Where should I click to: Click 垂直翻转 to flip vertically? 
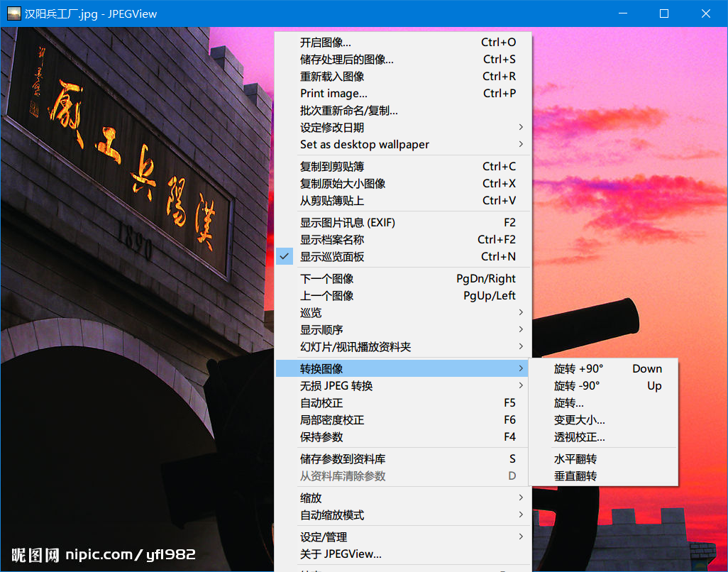click(x=575, y=476)
